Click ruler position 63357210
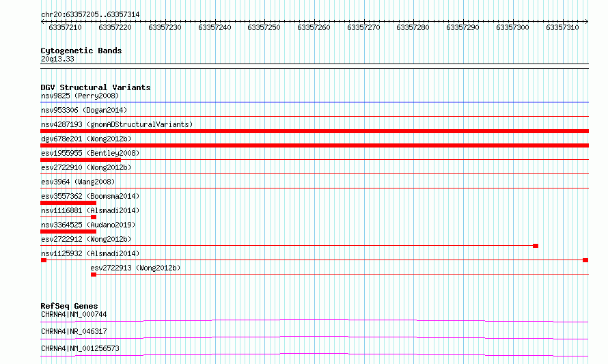 click(65, 27)
